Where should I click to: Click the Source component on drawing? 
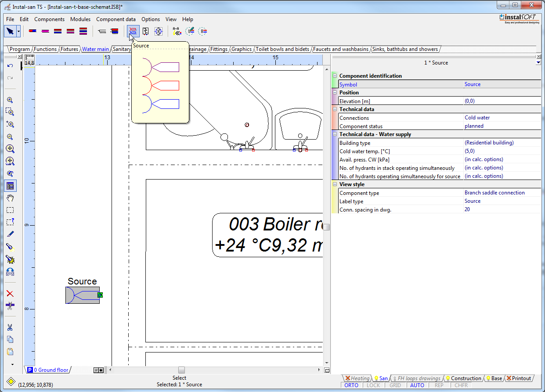coord(83,295)
